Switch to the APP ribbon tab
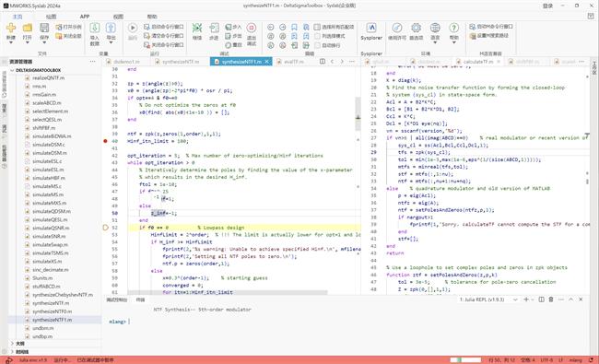Screen dimensions: 599x364 tap(85, 17)
